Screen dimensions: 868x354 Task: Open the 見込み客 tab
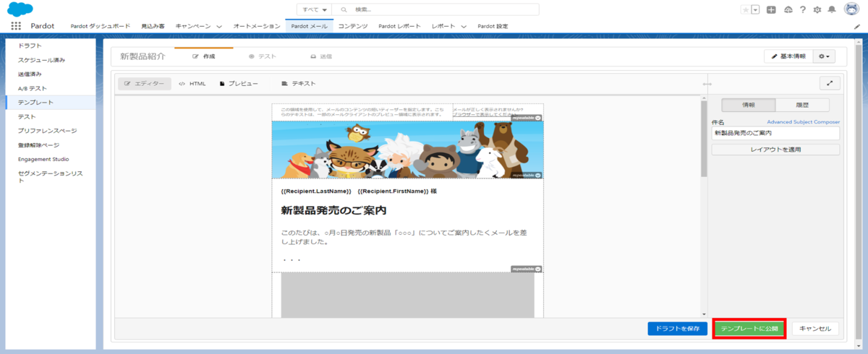(x=153, y=26)
